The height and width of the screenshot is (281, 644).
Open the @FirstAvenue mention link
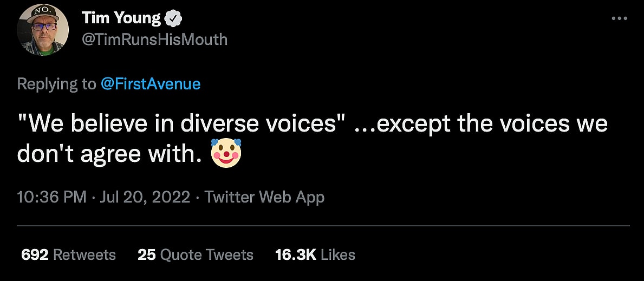point(150,84)
